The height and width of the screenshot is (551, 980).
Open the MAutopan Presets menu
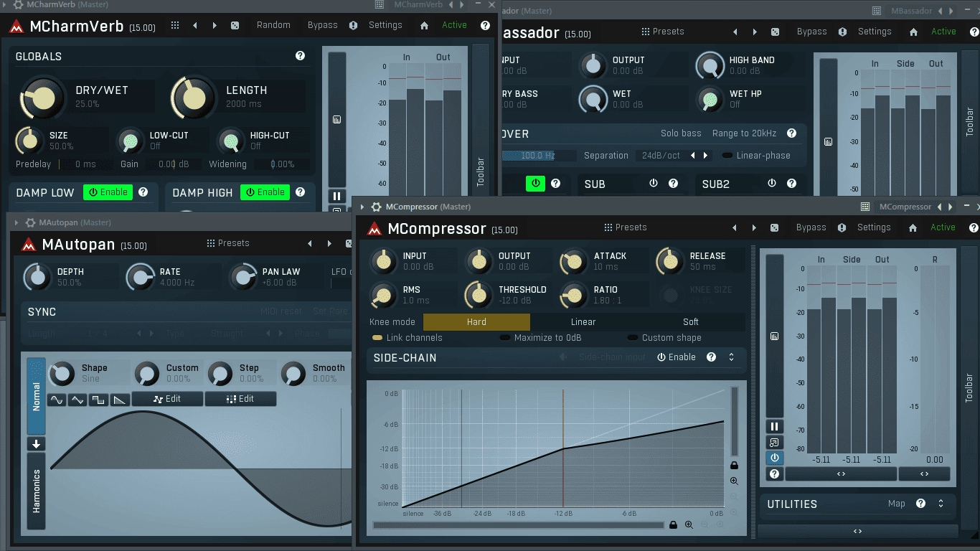(x=228, y=243)
